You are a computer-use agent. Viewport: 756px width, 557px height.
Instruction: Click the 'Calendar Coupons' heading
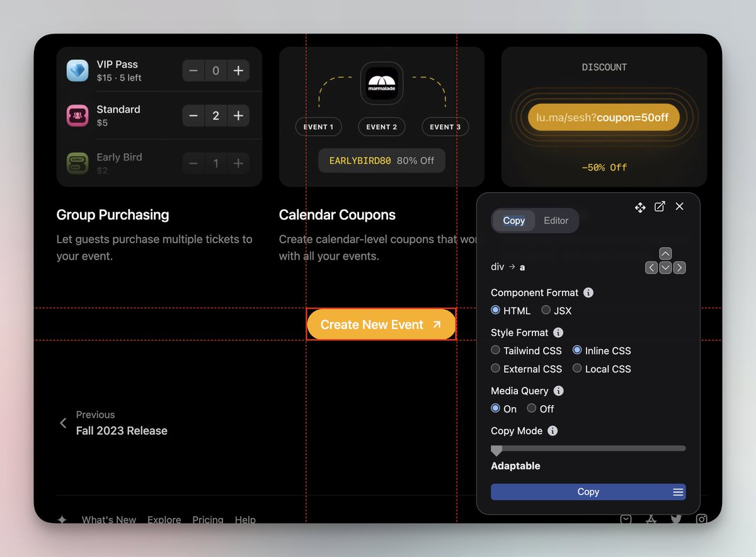click(337, 215)
